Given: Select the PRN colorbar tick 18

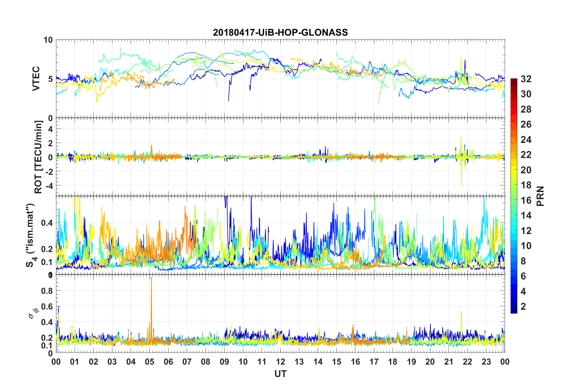Looking at the screenshot, I should click(x=526, y=185).
